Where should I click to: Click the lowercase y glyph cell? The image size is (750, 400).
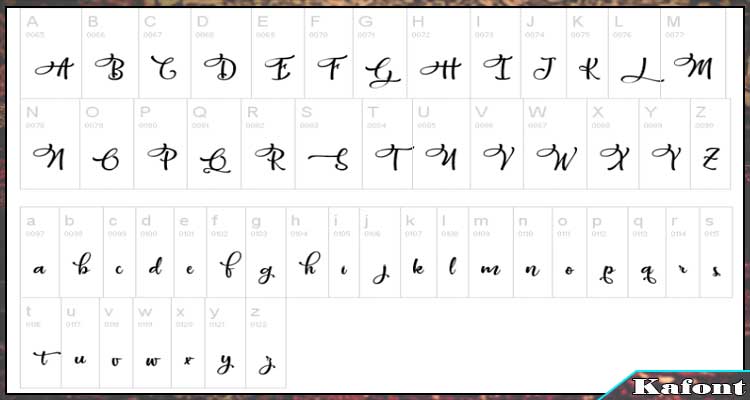[x=225, y=343]
